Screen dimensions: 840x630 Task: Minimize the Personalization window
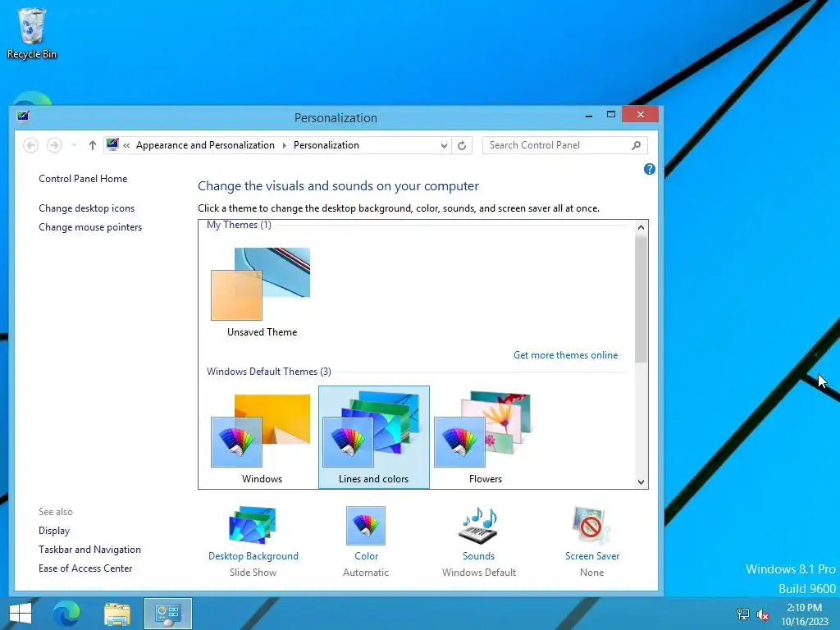coord(589,115)
